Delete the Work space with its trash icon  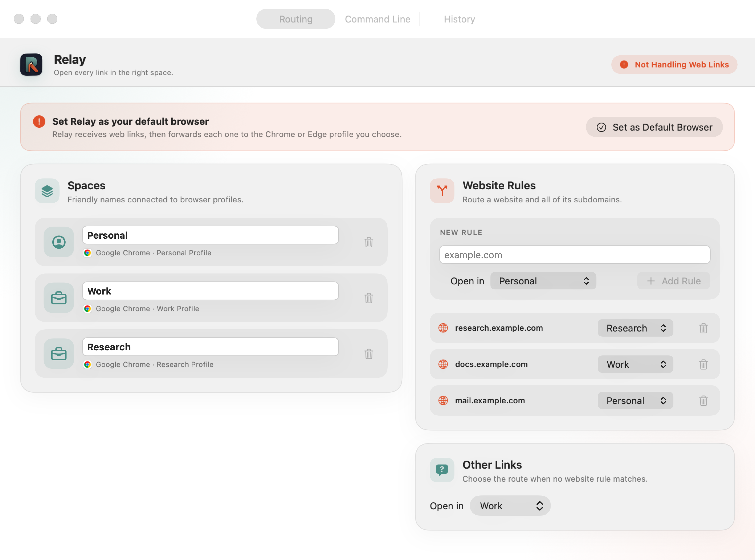pyautogui.click(x=369, y=298)
